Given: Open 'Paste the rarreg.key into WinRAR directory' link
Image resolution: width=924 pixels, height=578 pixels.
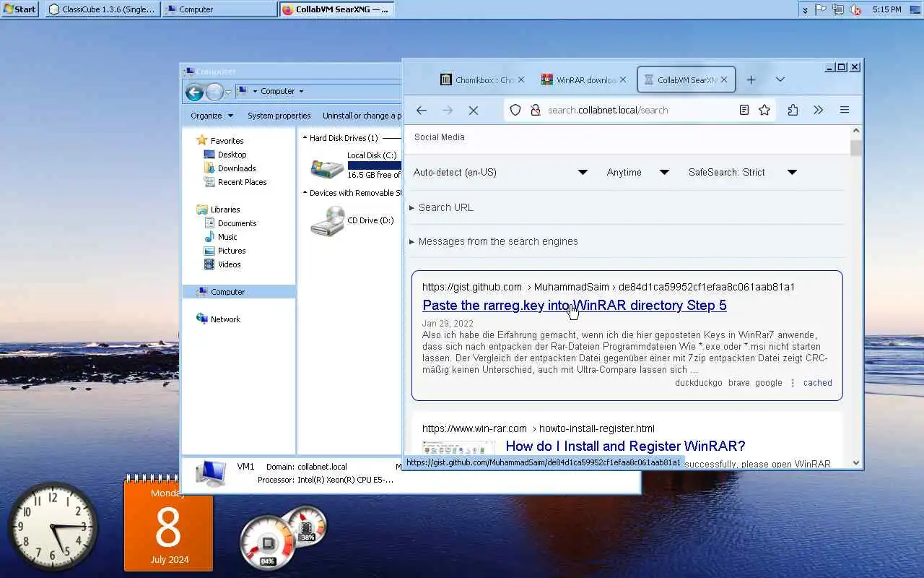Looking at the screenshot, I should 575,305.
